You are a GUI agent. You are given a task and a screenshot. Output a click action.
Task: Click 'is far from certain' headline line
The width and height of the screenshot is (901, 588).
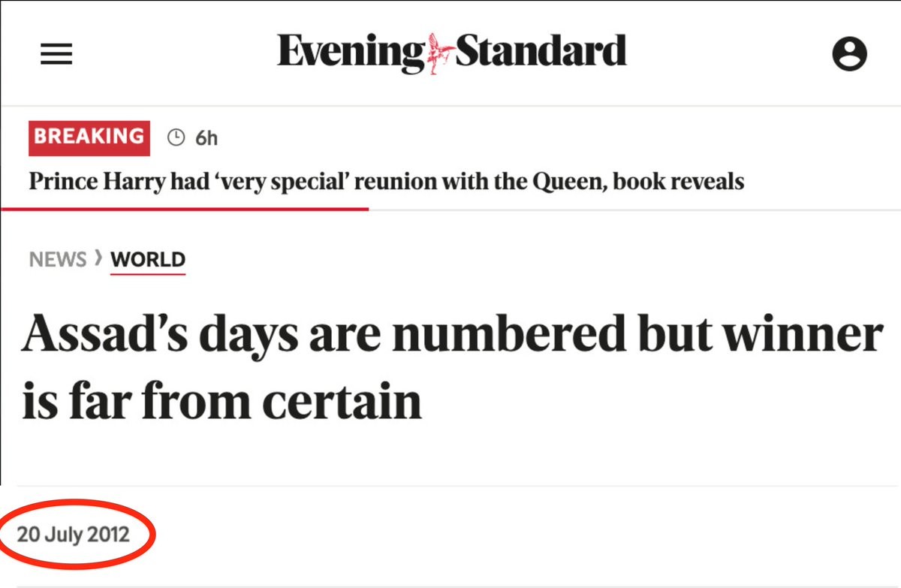pos(222,402)
